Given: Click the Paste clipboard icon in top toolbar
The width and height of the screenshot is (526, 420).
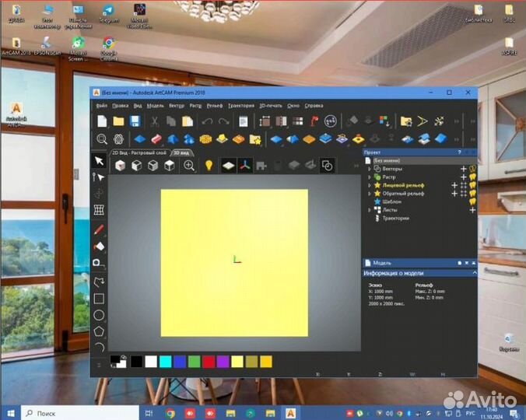Looking at the screenshot, I should 188,121.
